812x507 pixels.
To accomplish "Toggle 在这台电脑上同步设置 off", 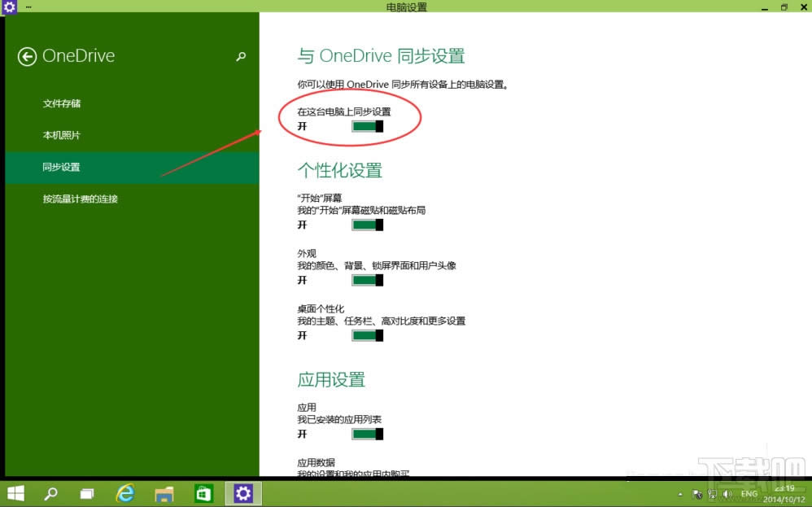I will click(365, 127).
